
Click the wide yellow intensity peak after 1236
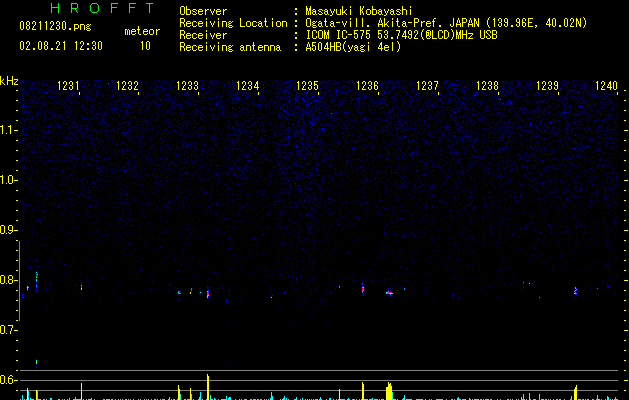tap(389, 391)
